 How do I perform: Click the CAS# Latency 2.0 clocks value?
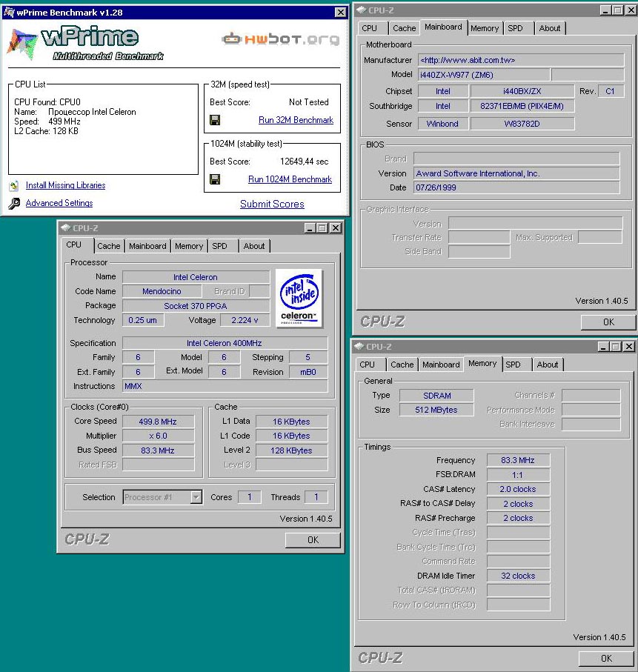tap(518, 489)
